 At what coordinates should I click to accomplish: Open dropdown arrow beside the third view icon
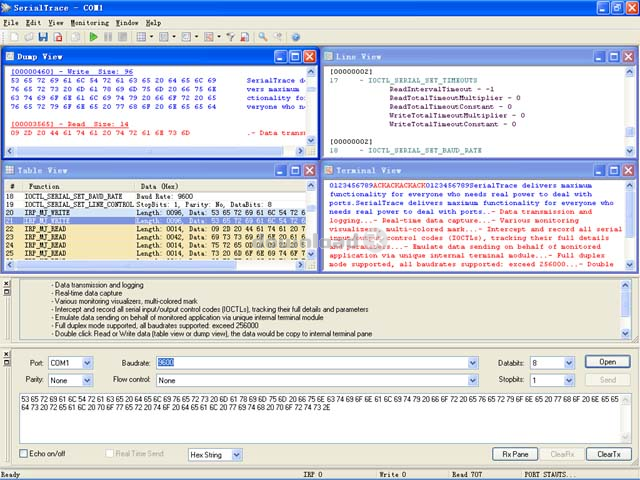tap(196, 37)
